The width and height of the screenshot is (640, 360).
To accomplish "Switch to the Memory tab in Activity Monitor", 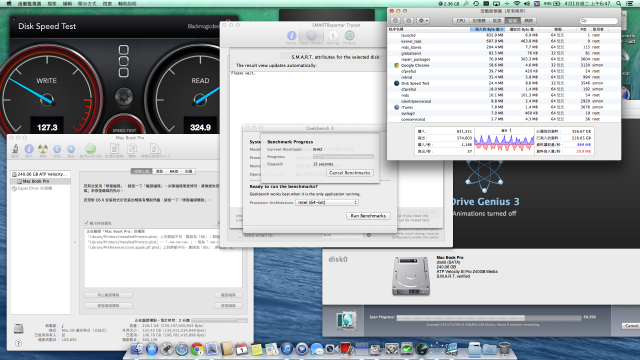I will click(479, 20).
